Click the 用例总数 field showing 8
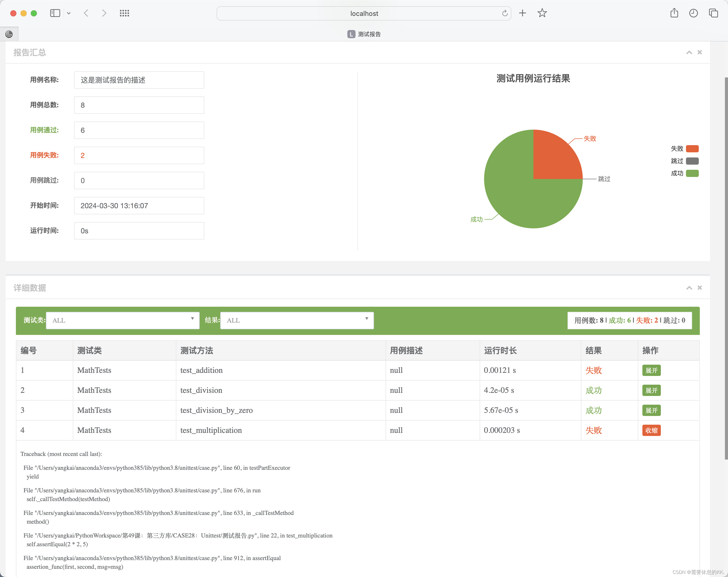Image resolution: width=728 pixels, height=577 pixels. tap(139, 105)
